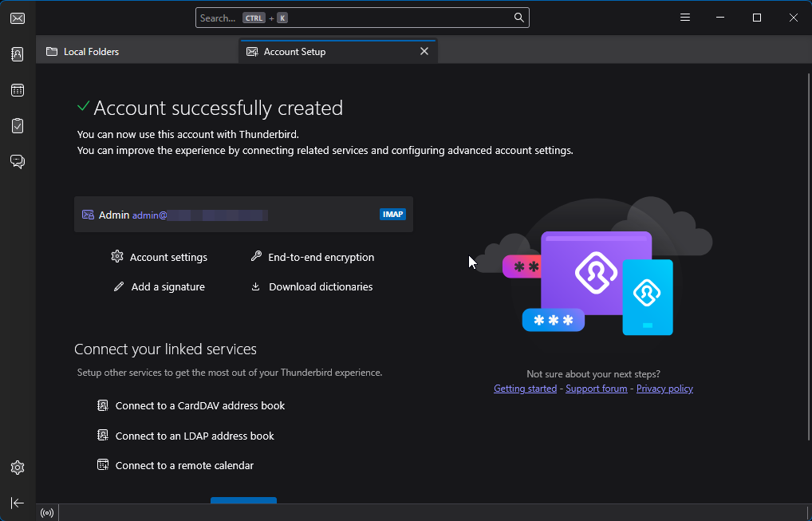The image size is (812, 521).
Task: Click the CardDAV address book icon
Action: pyautogui.click(x=103, y=405)
